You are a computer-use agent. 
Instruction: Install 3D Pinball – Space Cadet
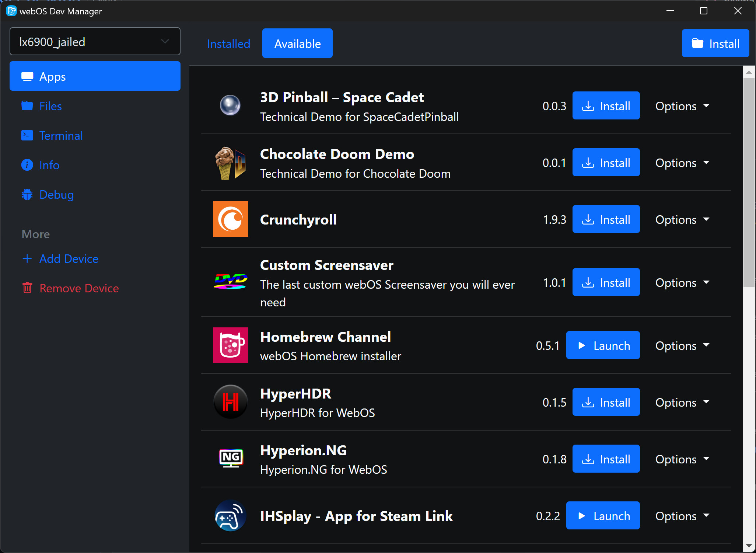click(606, 106)
